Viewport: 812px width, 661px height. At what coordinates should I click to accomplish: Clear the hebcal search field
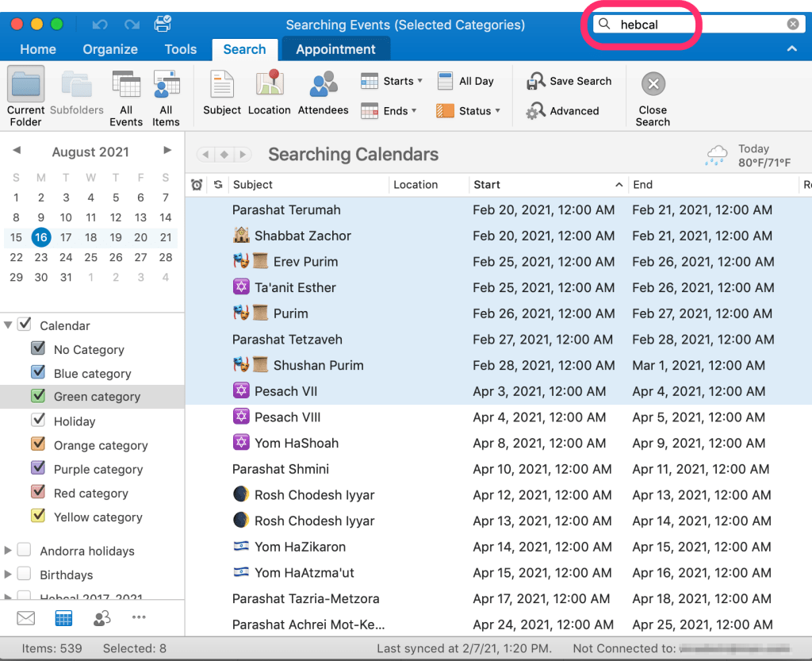pos(792,24)
